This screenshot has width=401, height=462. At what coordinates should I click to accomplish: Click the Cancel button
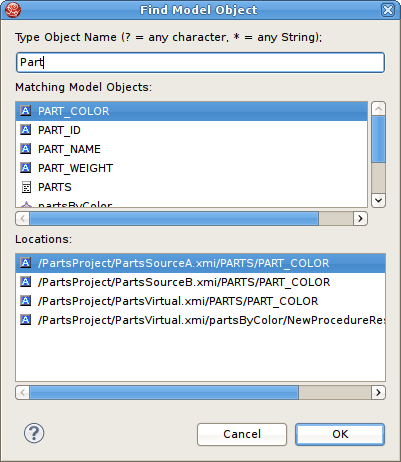242,434
